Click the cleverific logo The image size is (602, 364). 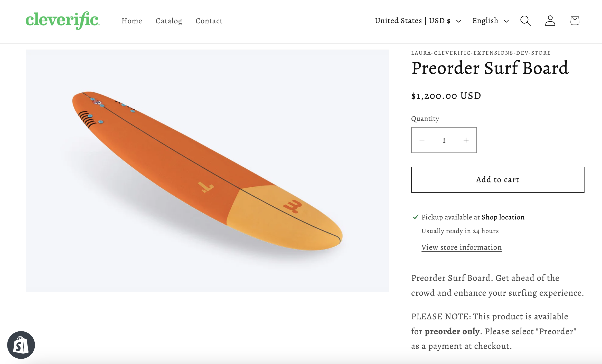coord(63,21)
